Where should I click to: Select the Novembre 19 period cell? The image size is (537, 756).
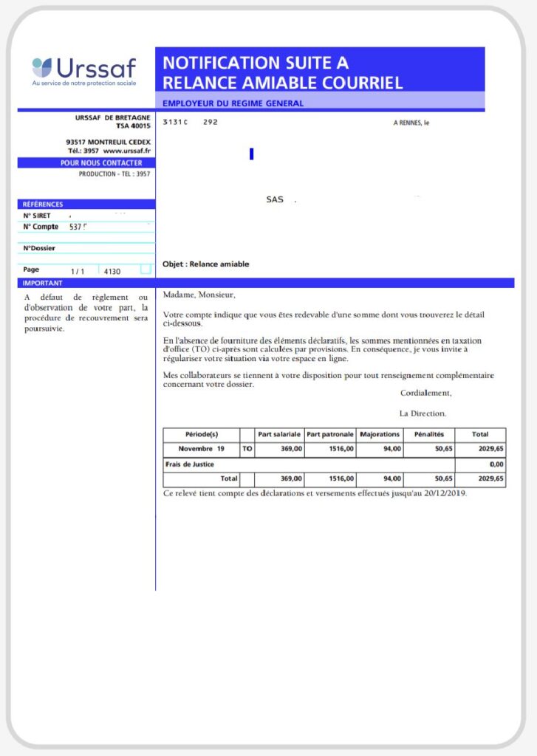(201, 449)
